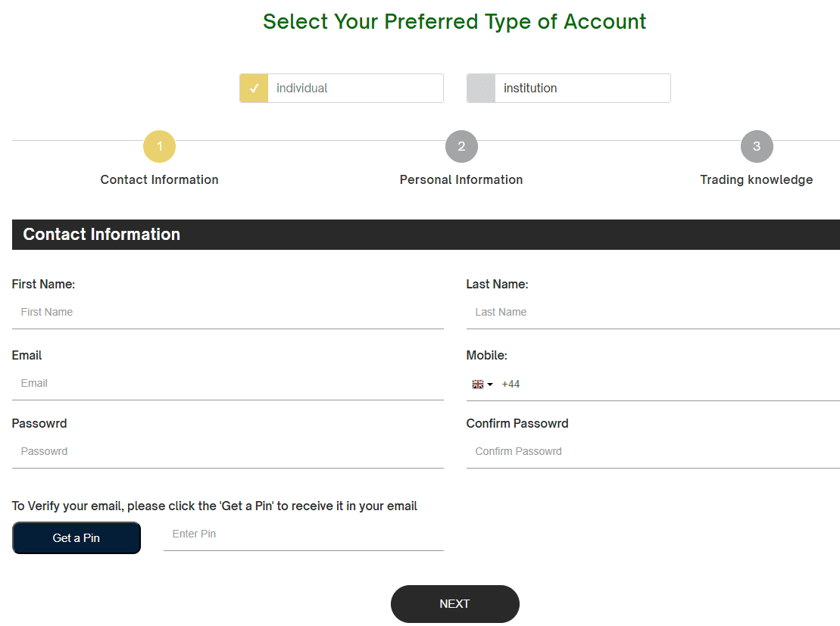This screenshot has height=626, width=840.
Task: Click the Contact Information section header
Action: point(101,234)
